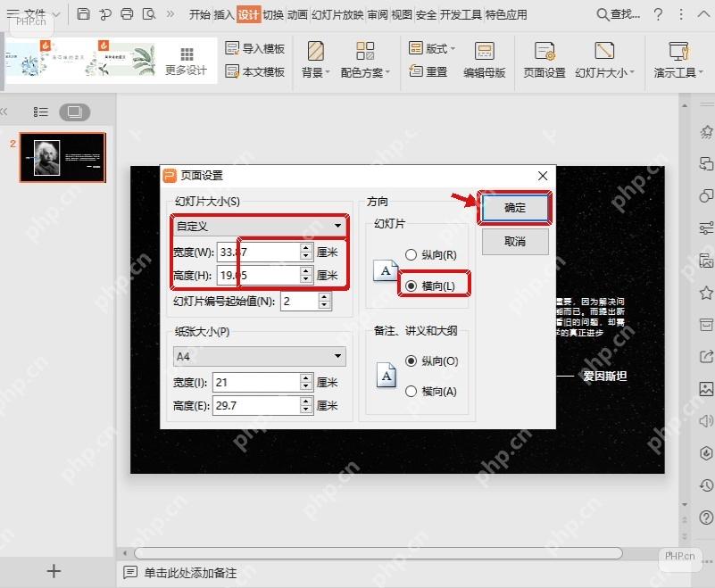Open 幻灯片大小 自定义 combo box
Screen dimensions: 715x588
[259, 226]
